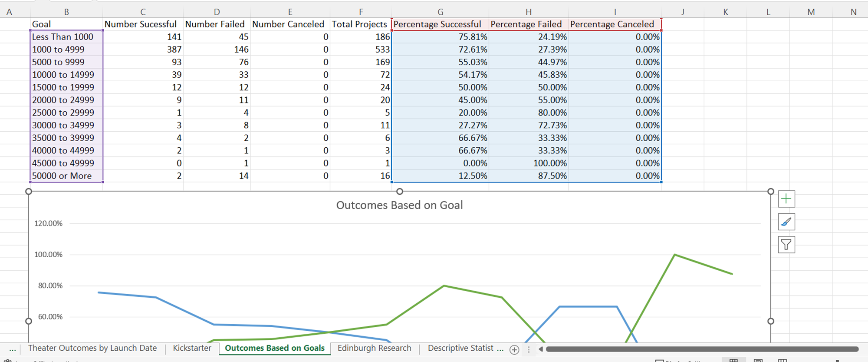
Task: Select the Total Projects header cell
Action: [361, 24]
